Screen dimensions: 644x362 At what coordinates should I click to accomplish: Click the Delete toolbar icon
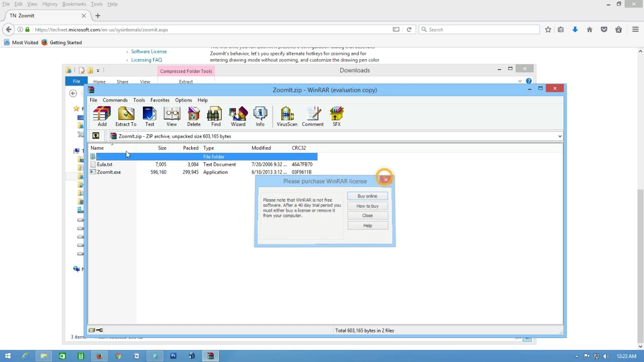pos(194,117)
